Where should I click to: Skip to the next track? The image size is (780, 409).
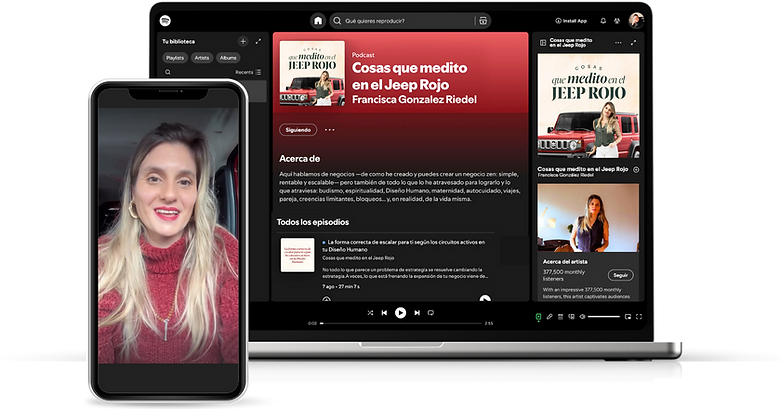pyautogui.click(x=417, y=312)
